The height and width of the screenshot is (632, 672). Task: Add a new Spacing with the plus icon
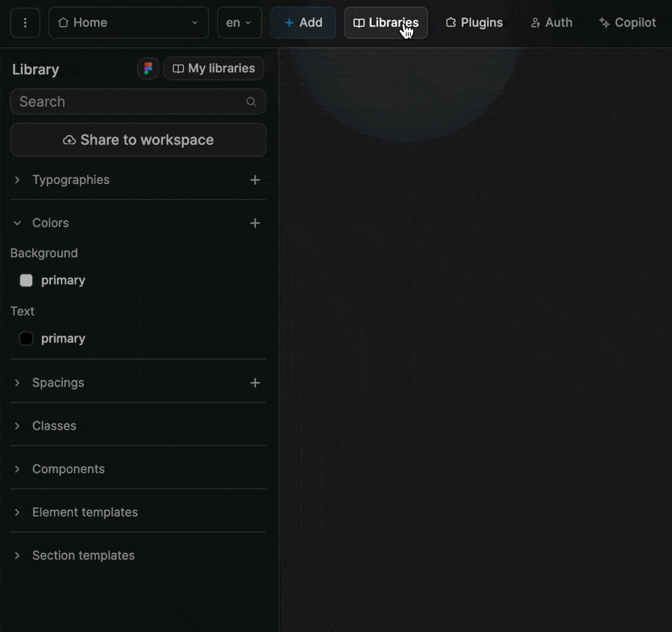(x=255, y=382)
